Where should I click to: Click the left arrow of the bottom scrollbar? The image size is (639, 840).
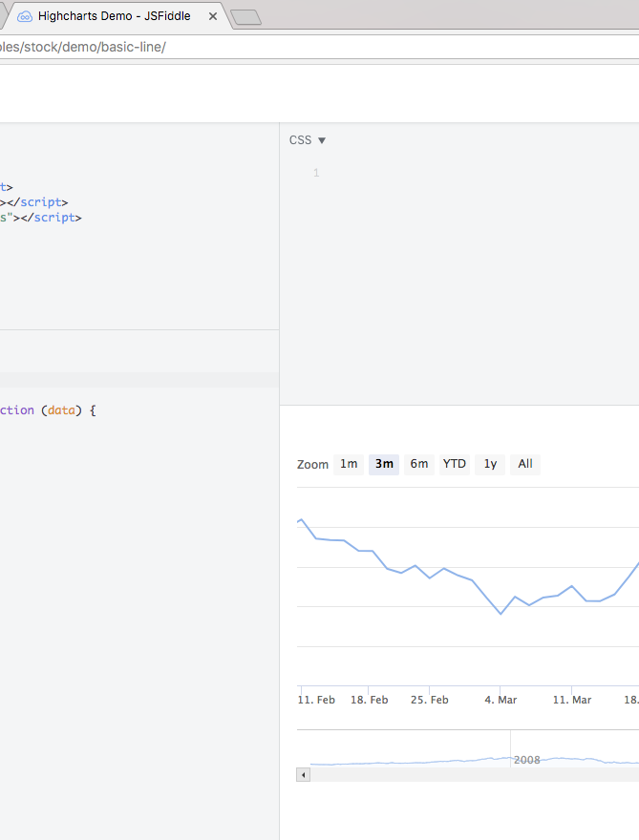302,774
